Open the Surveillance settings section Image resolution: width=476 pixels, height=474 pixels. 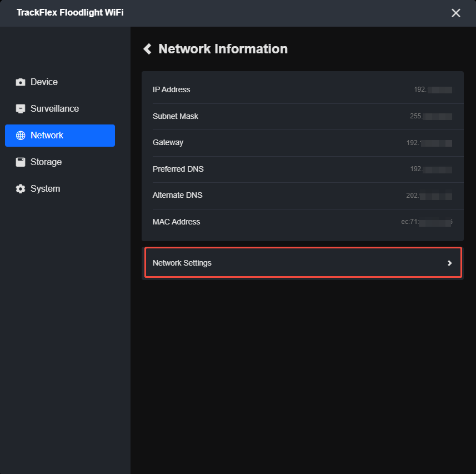[60, 109]
